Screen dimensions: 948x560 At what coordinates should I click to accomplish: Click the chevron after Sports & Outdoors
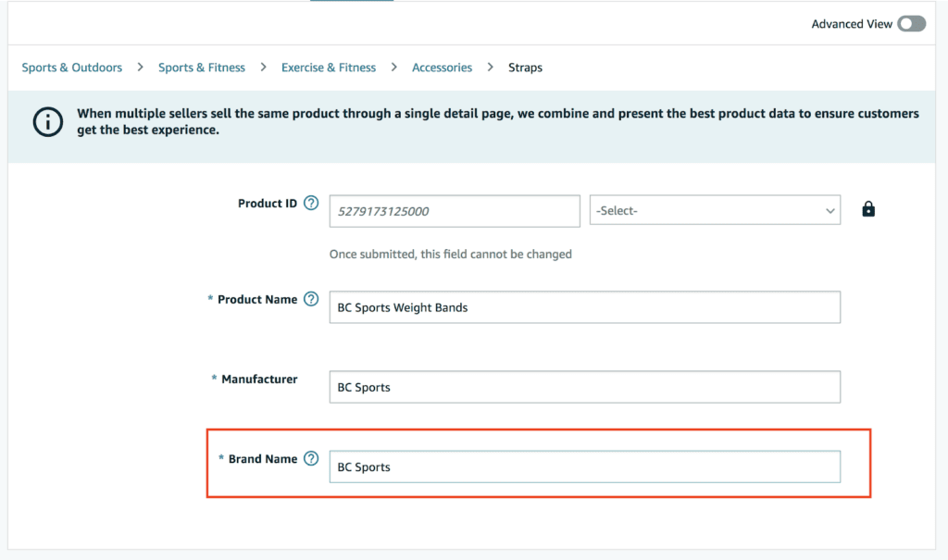(141, 68)
